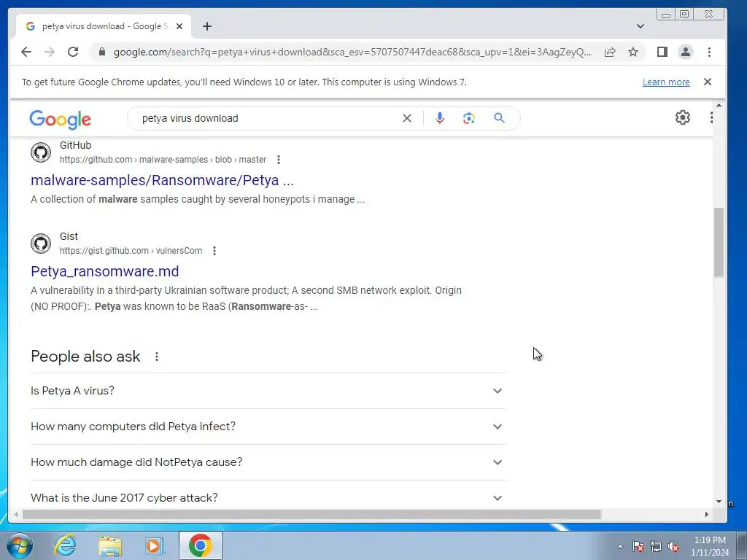Click the share page icon in address bar
Image resolution: width=747 pixels, height=560 pixels.
tap(610, 52)
